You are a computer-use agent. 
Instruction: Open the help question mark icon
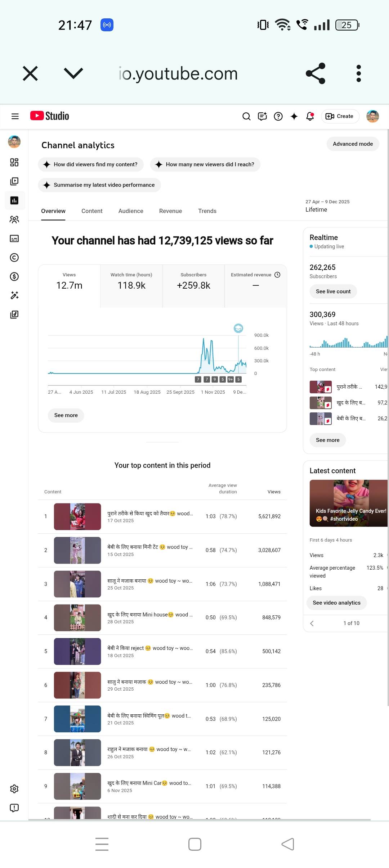[x=278, y=116]
